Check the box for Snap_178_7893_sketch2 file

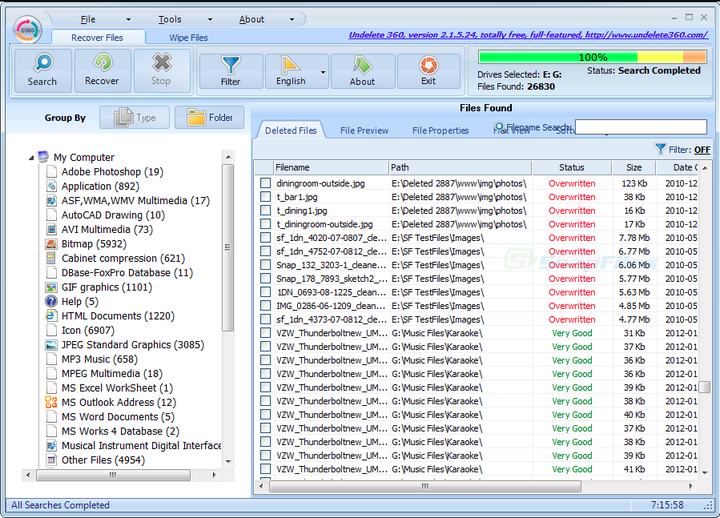point(265,278)
